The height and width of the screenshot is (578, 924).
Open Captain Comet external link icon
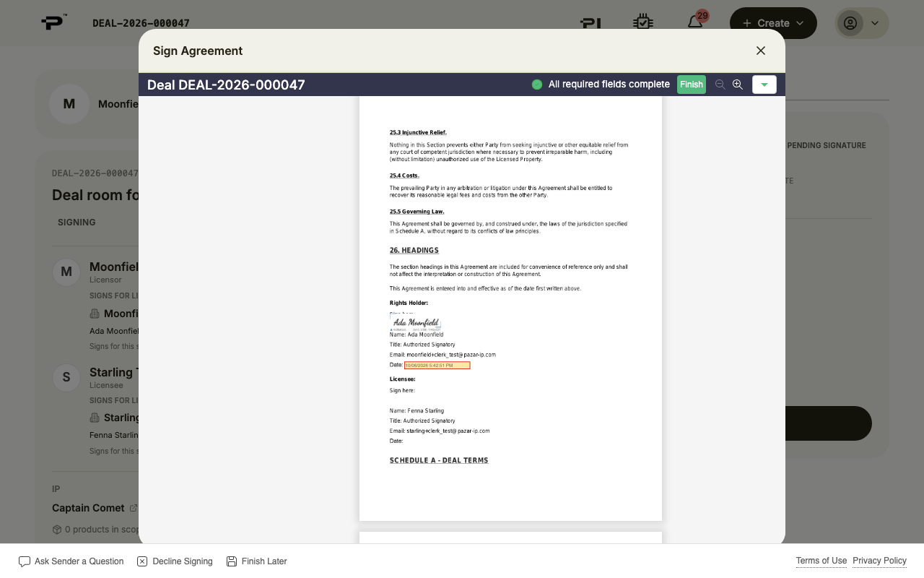click(x=134, y=508)
